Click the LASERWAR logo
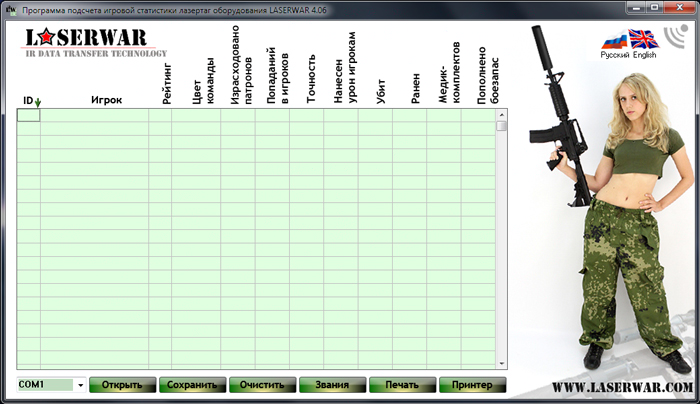 tap(94, 43)
